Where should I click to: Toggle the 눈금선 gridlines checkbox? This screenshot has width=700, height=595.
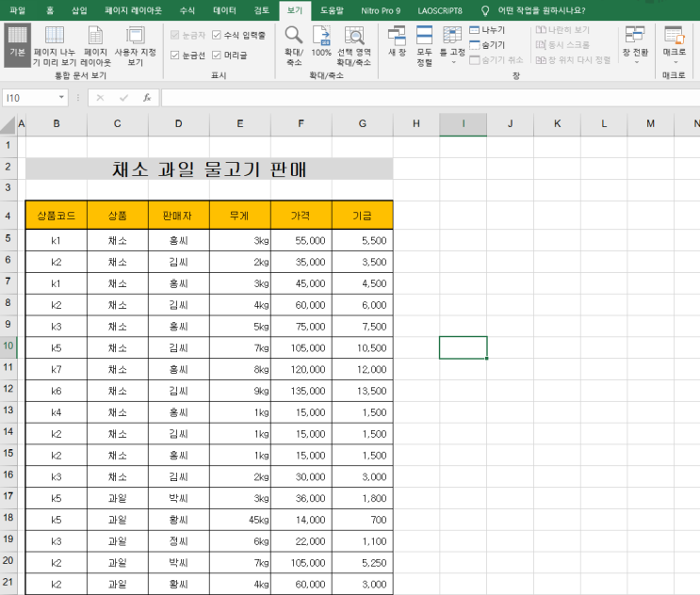tap(175, 55)
